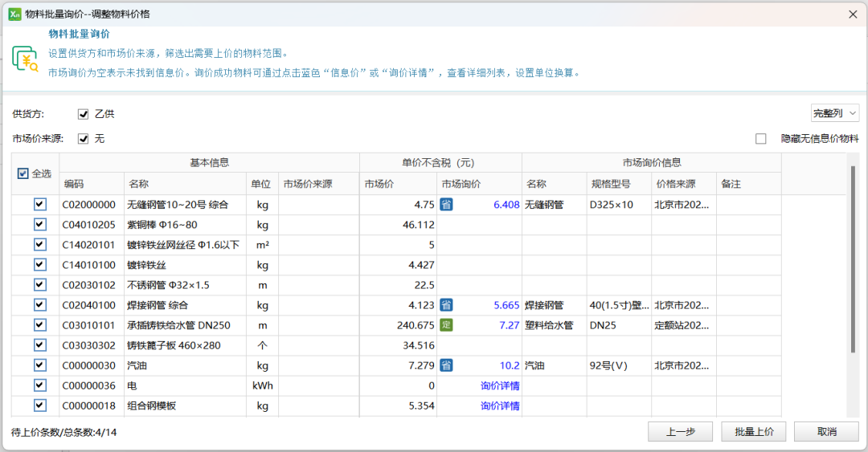Click the 省 badge in the 无缝钢管 row
The image size is (868, 452).
(447, 205)
